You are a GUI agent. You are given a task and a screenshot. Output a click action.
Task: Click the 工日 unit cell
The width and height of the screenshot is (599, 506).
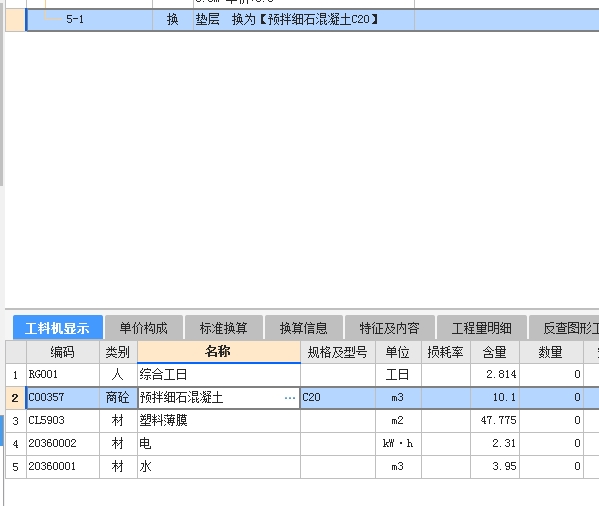[398, 375]
